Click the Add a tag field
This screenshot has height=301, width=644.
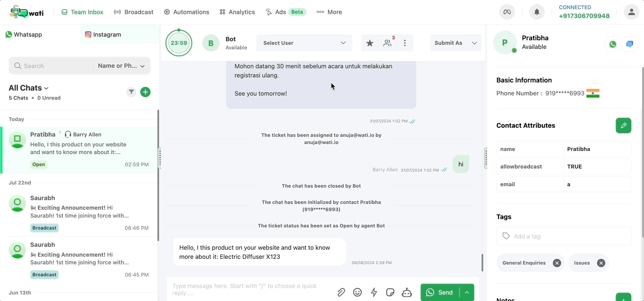click(x=564, y=236)
